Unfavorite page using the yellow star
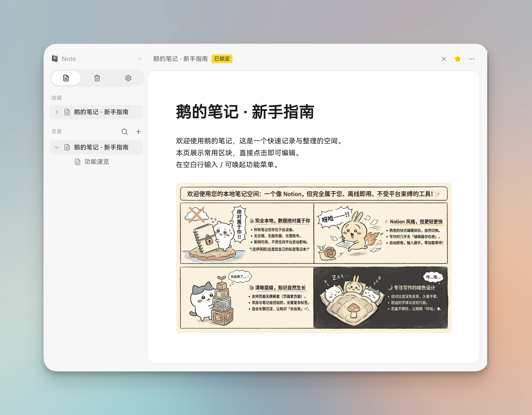Screen dimensions: 532x415 click(458, 59)
